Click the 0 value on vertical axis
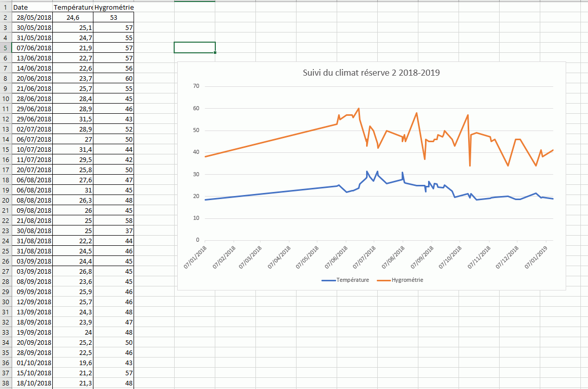Viewport: 588px width, 389px height. click(x=198, y=240)
